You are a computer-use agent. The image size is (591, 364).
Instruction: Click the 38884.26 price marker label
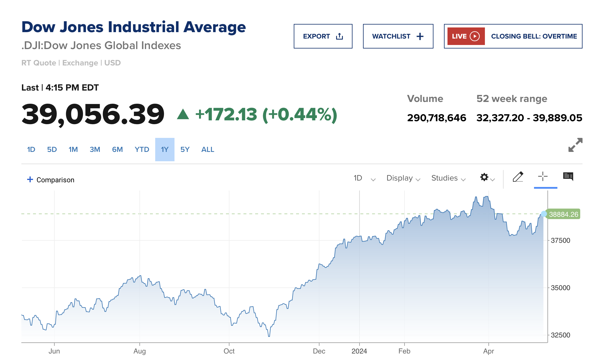coord(563,214)
